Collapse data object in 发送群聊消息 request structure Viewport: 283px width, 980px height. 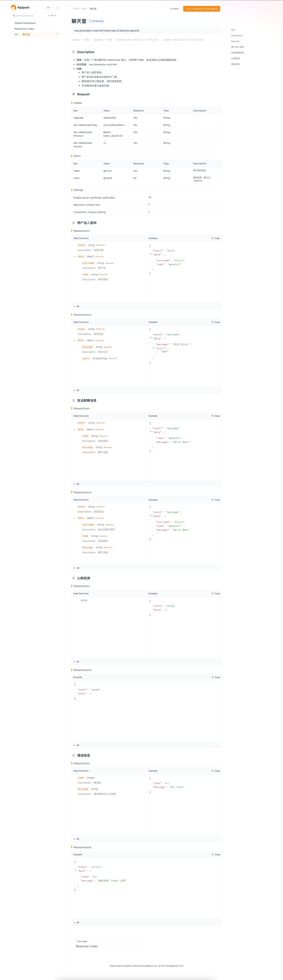(x=75, y=430)
